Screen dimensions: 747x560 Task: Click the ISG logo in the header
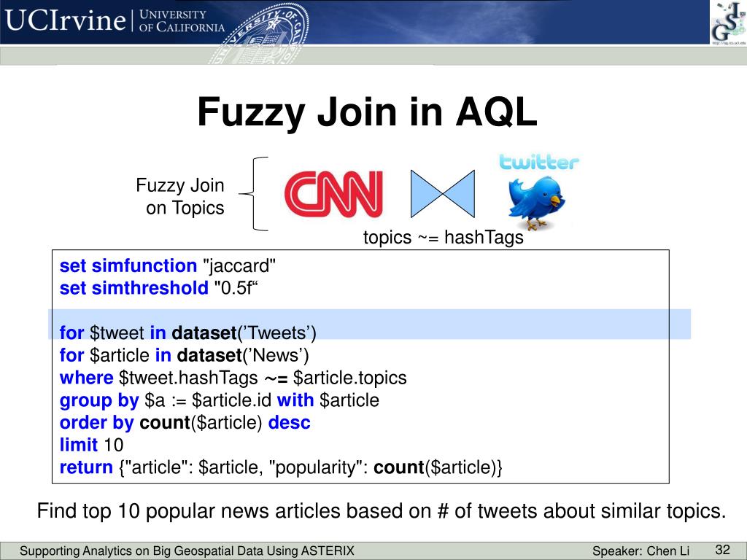728,23
